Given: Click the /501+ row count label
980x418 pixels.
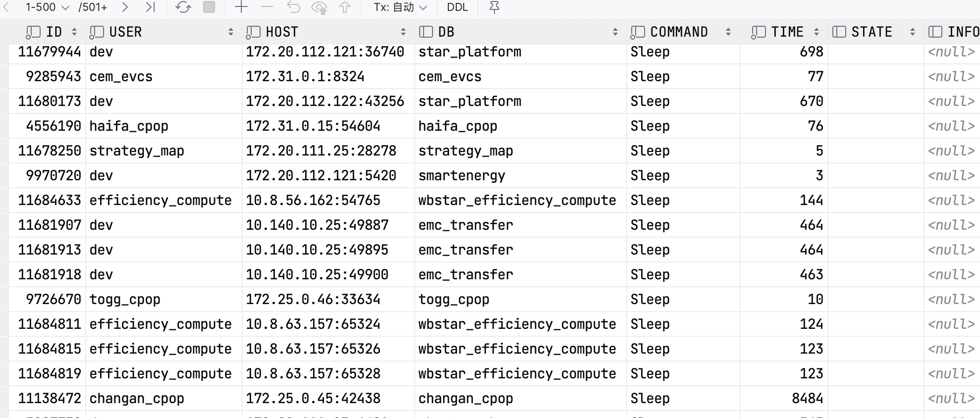Looking at the screenshot, I should (x=93, y=7).
